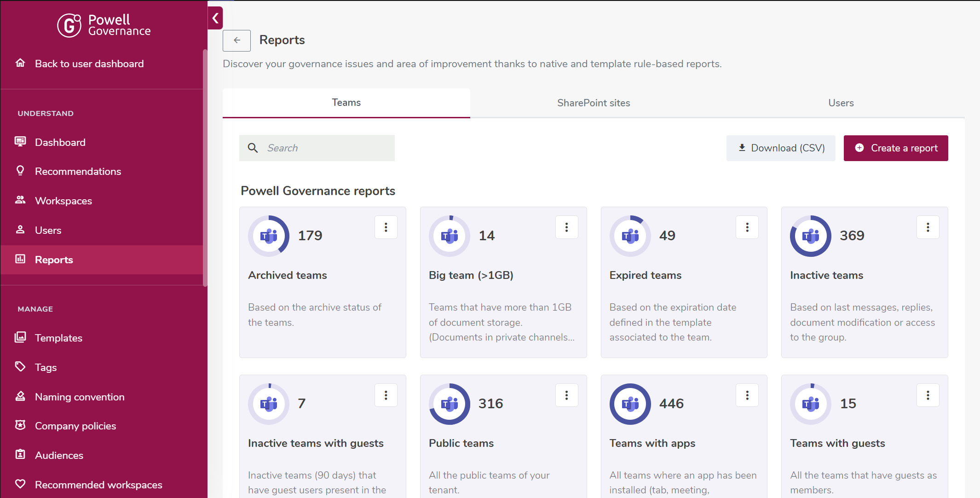The image size is (980, 498).
Task: Click the Teams icon on Big team card
Action: point(450,236)
